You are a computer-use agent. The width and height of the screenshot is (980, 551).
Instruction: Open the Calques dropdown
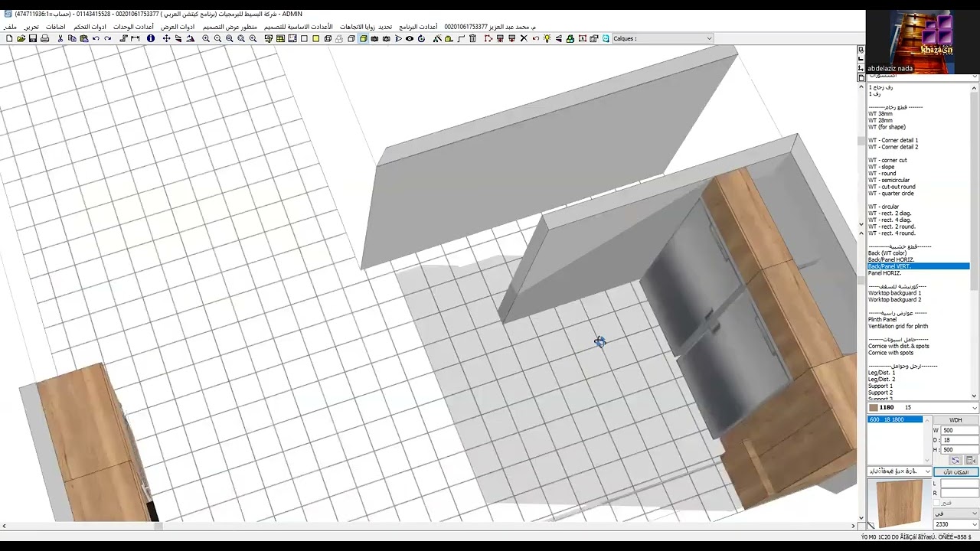[x=663, y=38]
